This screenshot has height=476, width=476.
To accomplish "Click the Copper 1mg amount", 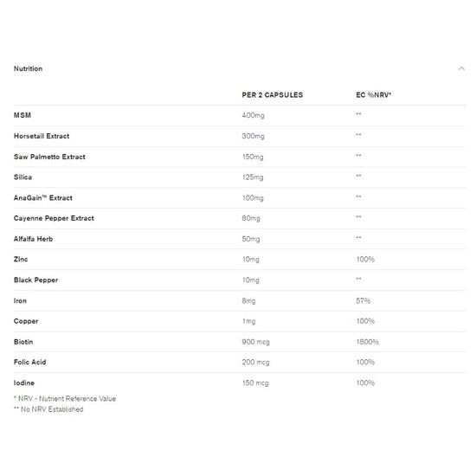I will click(x=249, y=321).
